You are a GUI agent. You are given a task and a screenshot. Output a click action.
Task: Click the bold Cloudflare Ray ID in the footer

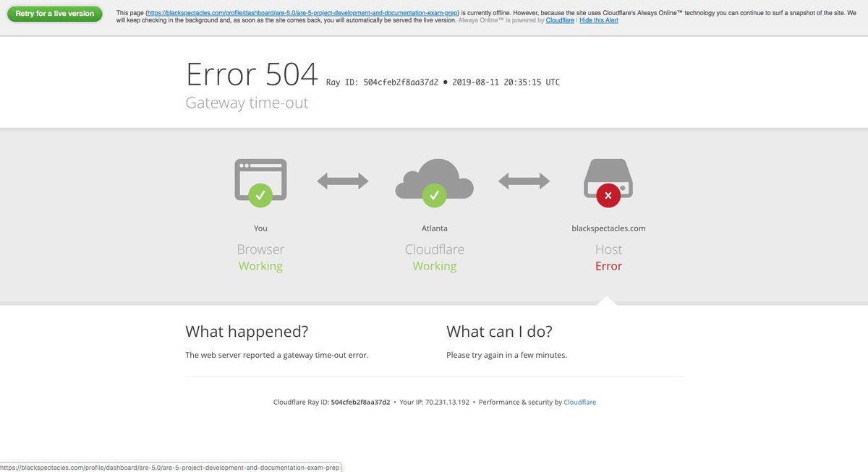[360, 402]
